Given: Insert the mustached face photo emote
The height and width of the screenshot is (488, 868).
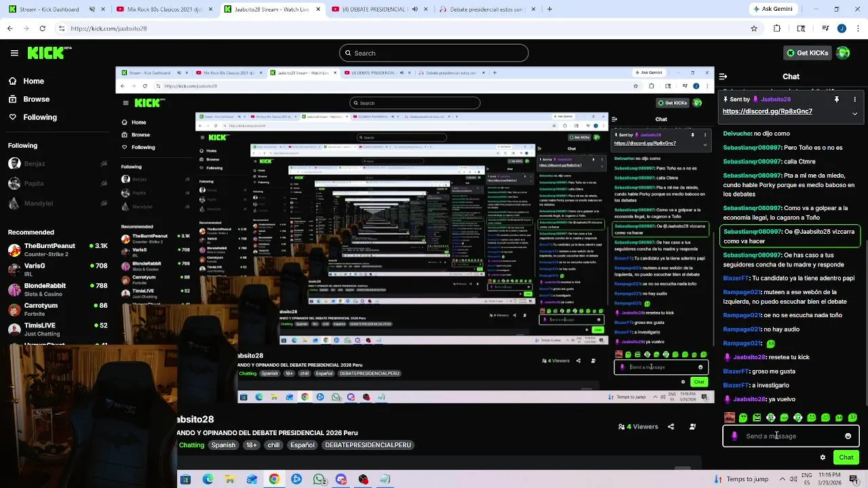Looking at the screenshot, I should click(729, 418).
